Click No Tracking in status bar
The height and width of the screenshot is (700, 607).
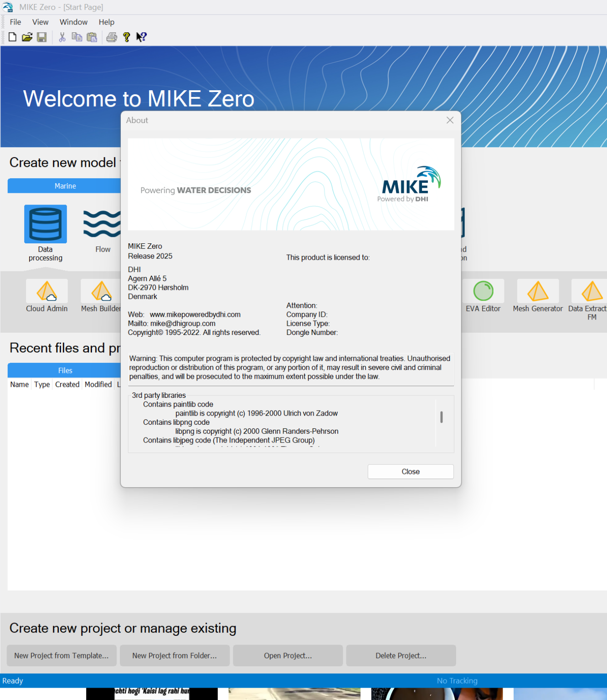[457, 681]
